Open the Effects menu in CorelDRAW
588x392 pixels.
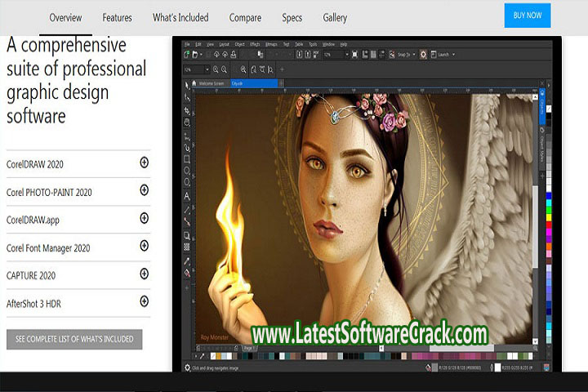255,44
